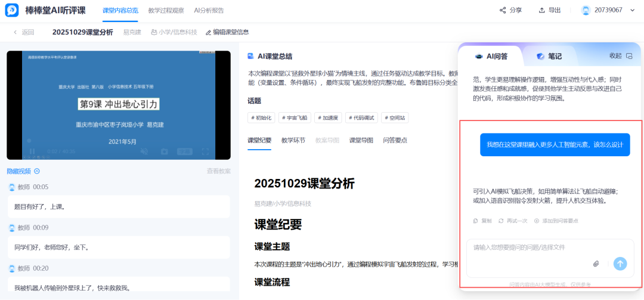The height and width of the screenshot is (300, 644).
Task: Go back using the 返回 link
Action: point(24,32)
